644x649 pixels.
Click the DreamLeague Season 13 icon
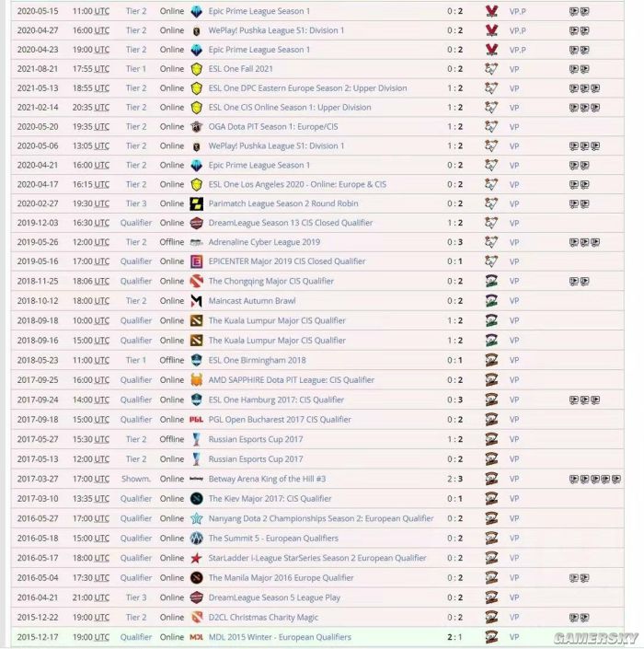[x=197, y=223]
